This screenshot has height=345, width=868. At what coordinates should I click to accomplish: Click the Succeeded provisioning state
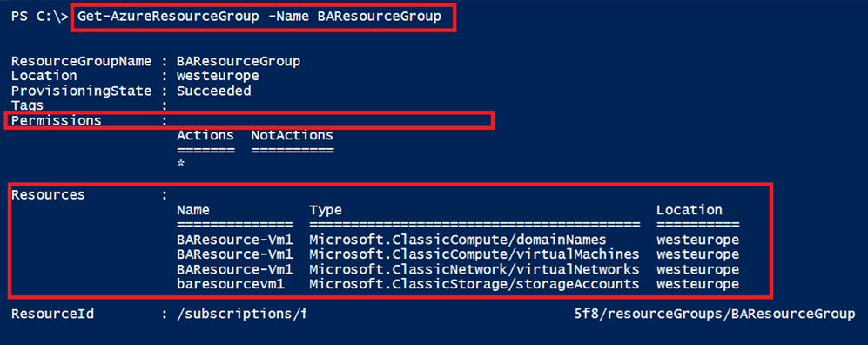213,91
